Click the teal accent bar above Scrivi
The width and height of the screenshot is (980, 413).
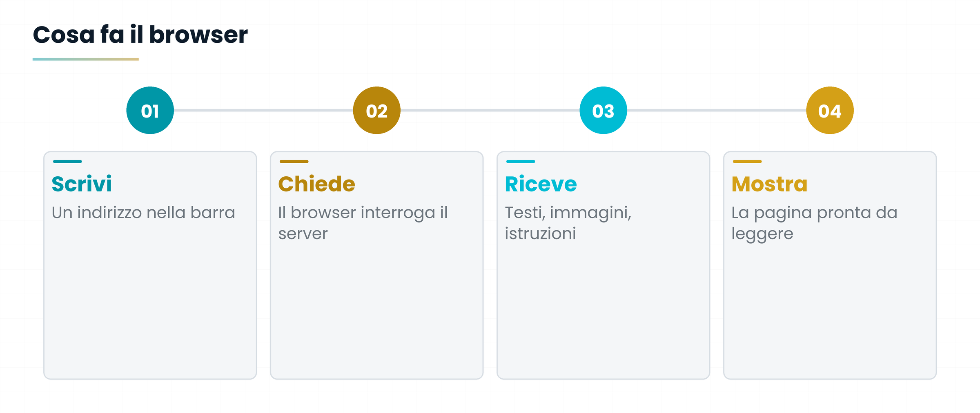pyautogui.click(x=67, y=162)
